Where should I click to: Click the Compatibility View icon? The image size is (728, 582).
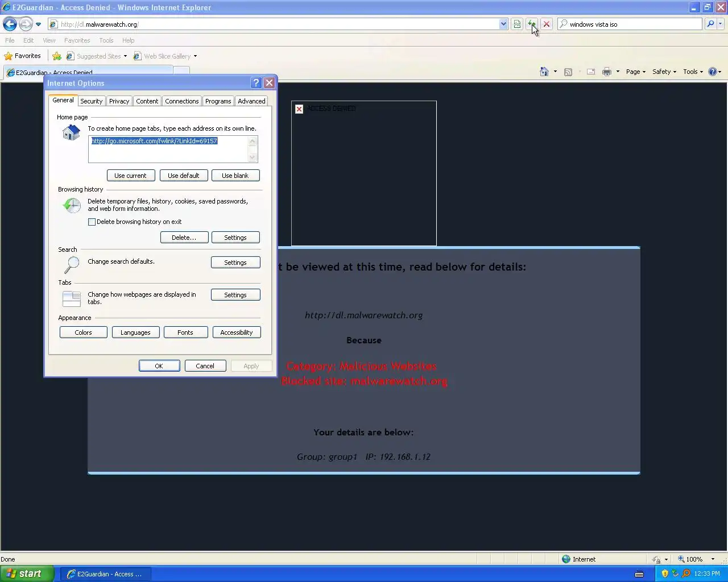[x=517, y=24]
